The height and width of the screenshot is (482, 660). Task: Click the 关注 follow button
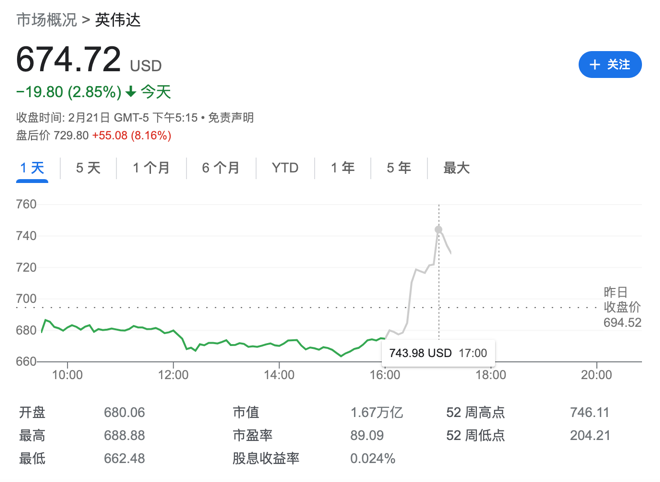click(610, 64)
